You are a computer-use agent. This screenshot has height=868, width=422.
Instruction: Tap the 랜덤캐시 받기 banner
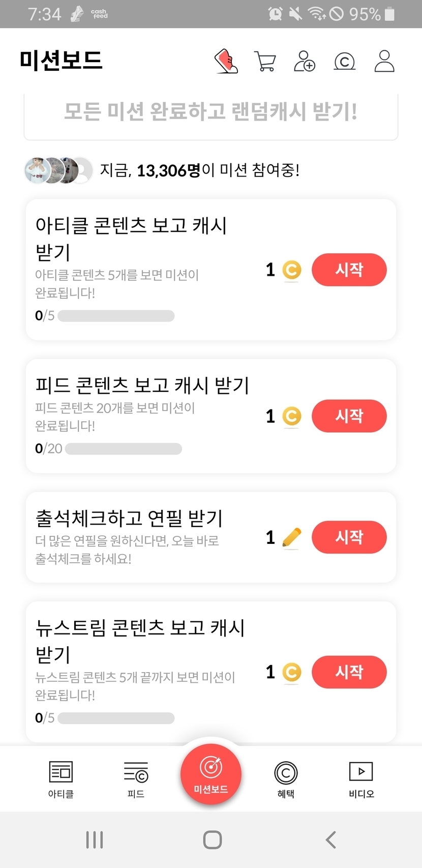211,112
